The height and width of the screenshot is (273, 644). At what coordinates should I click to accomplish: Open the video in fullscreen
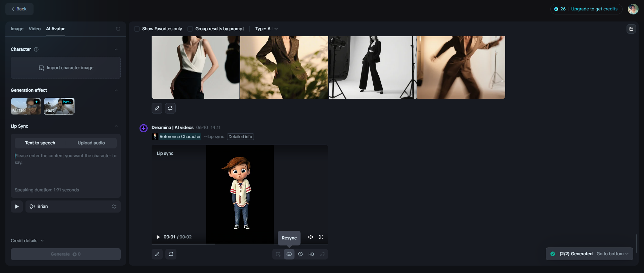coord(321,237)
